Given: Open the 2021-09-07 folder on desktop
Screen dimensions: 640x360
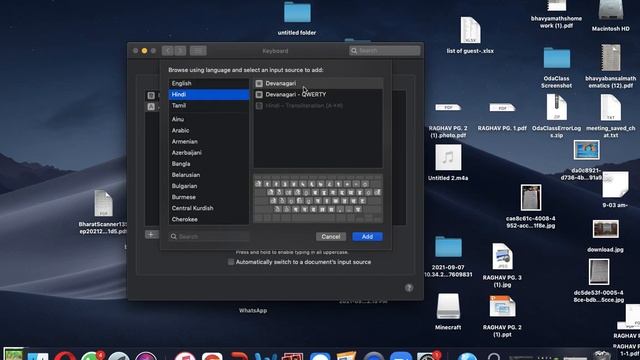Looking at the screenshot, I should point(448,247).
